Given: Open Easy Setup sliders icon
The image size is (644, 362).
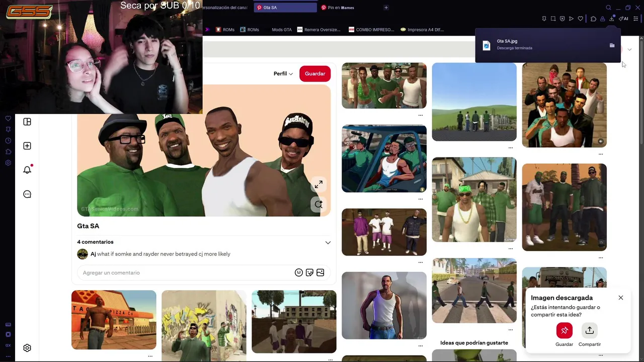Looking at the screenshot, I should point(636,19).
